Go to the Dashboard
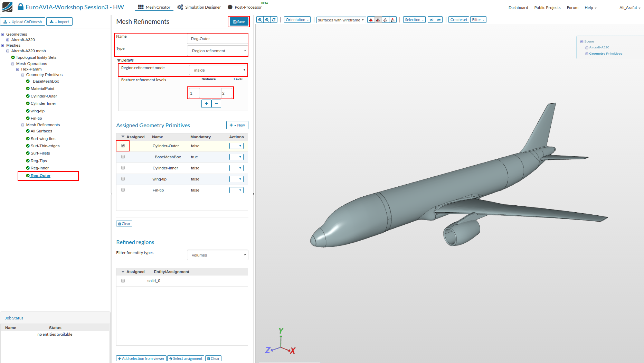Viewport: 644px width, 363px height. pos(518,8)
